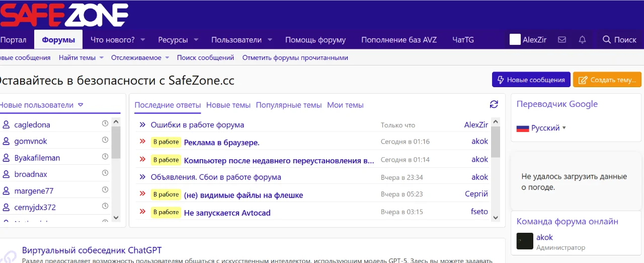
Task: Open the Найти темы submenu
Action: coord(101,58)
